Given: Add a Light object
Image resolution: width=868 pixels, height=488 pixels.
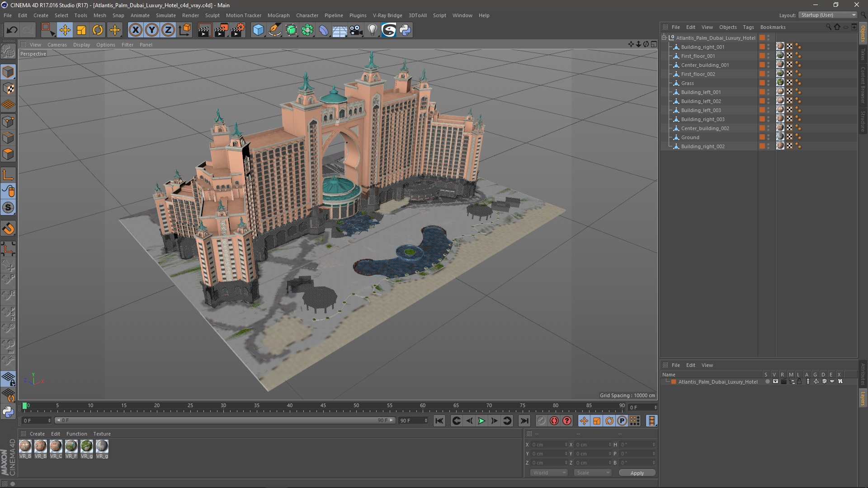Looking at the screenshot, I should pyautogui.click(x=372, y=30).
